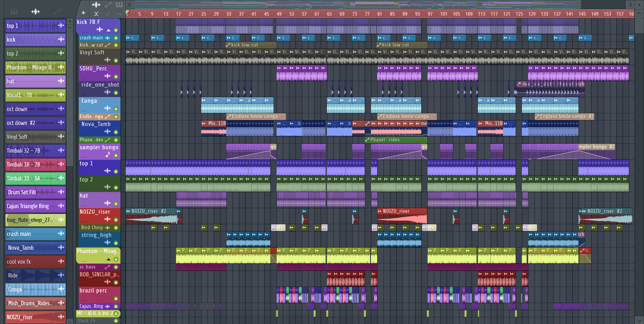The image size is (644, 324).
Task: Open menu of red NOIZU_riser clip
Action: [x=380, y=211]
